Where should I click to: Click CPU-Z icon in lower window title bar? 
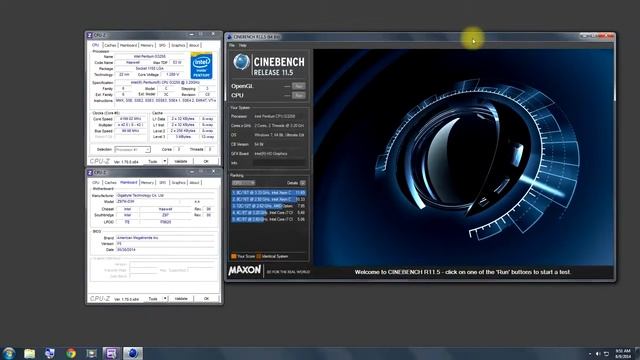[x=90, y=173]
